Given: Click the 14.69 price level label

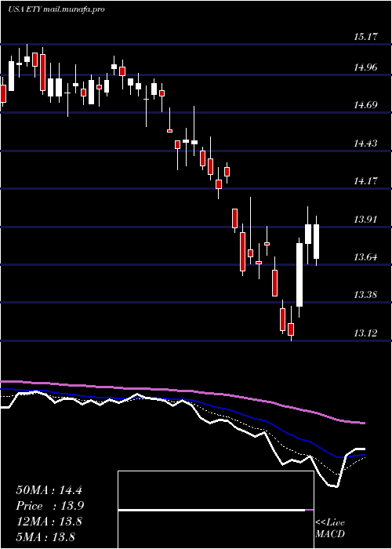Looking at the screenshot, I should (365, 104).
